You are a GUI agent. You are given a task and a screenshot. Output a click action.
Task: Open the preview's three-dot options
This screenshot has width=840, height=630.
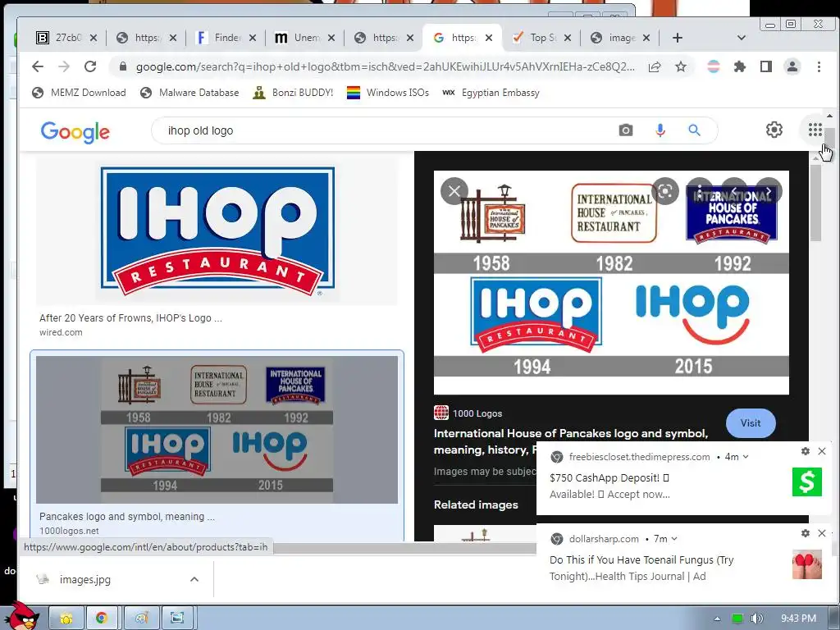pos(700,191)
